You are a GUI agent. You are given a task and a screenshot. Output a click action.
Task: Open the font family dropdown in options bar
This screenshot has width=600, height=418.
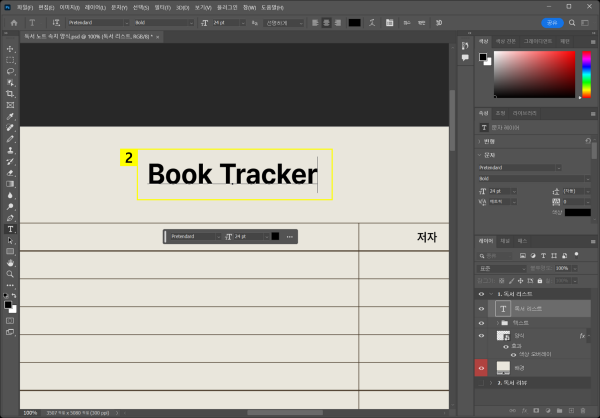[96, 21]
